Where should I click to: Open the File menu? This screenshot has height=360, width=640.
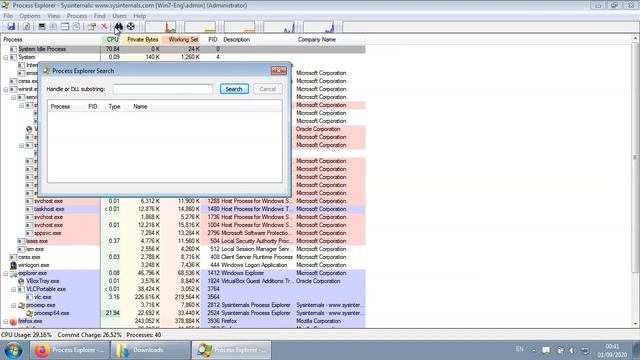click(8, 16)
